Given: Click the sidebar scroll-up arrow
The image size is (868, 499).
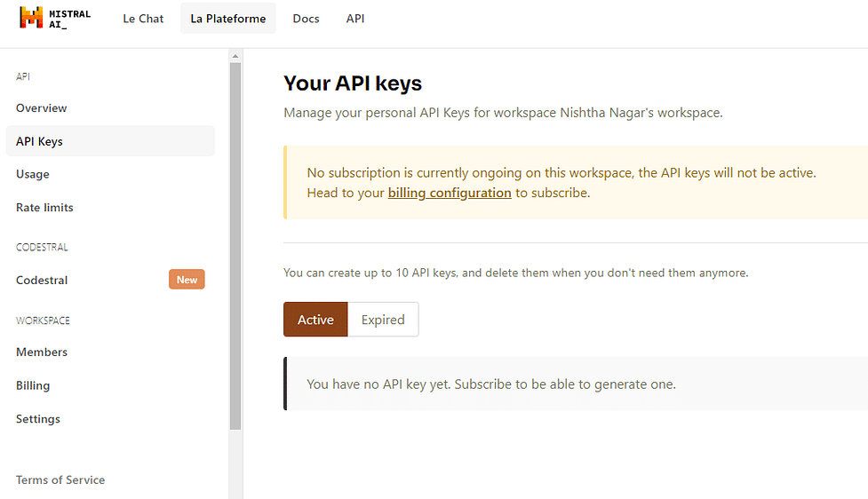Looking at the screenshot, I should 235,56.
